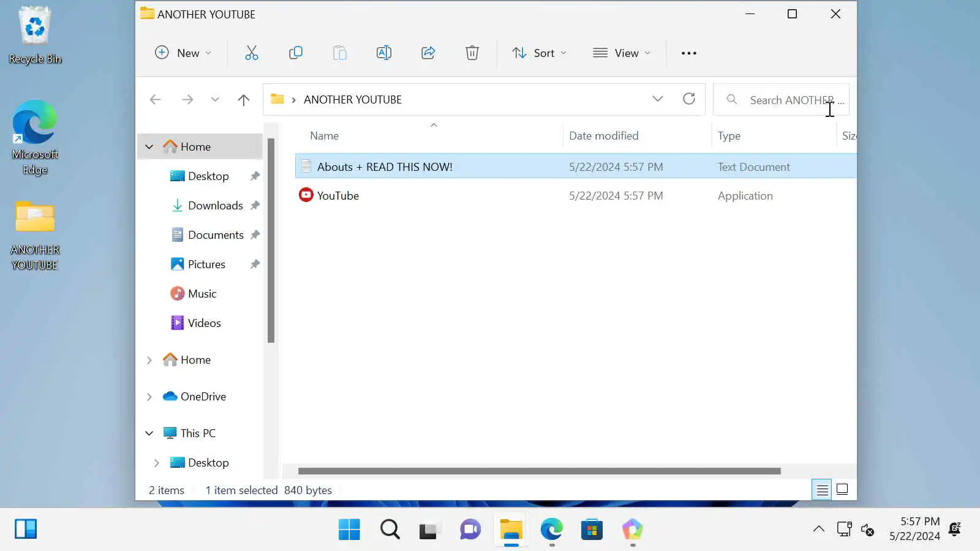980x551 pixels.
Task: Show recent locations dropdown
Action: coord(215,99)
